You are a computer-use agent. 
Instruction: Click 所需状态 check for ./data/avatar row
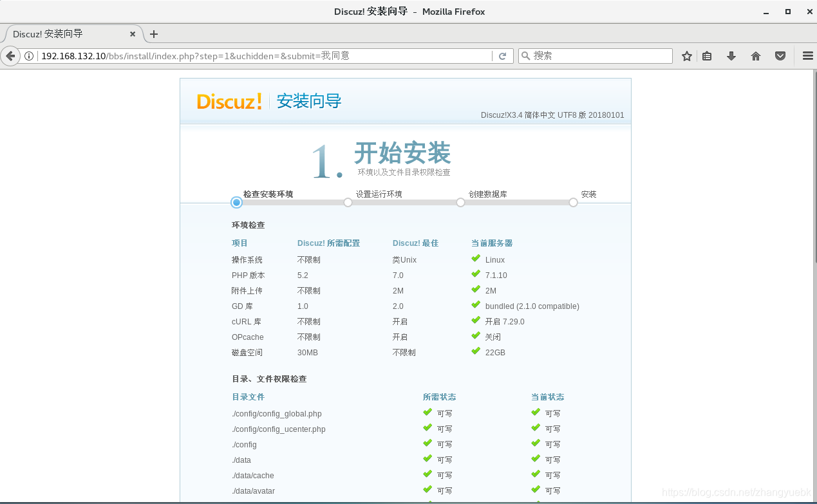click(427, 489)
